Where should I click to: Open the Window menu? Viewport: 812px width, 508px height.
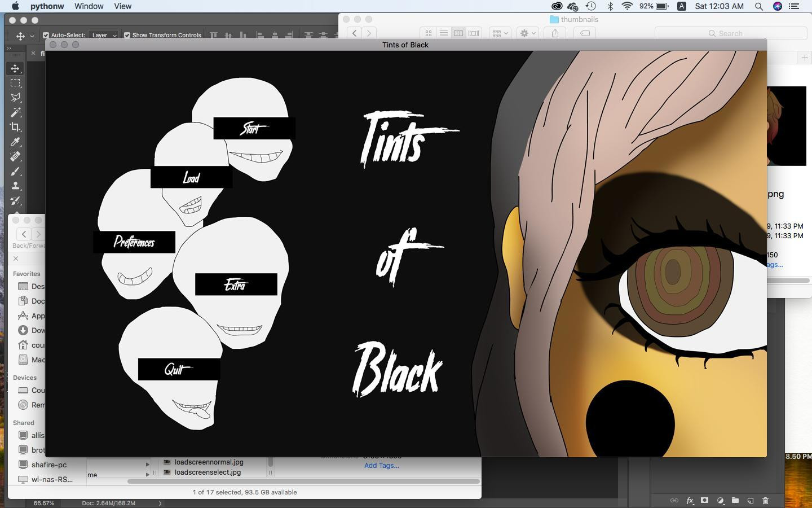pyautogui.click(x=89, y=6)
